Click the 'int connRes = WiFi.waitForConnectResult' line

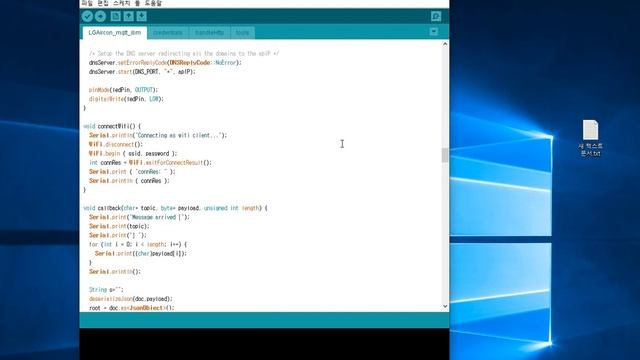(x=150, y=162)
